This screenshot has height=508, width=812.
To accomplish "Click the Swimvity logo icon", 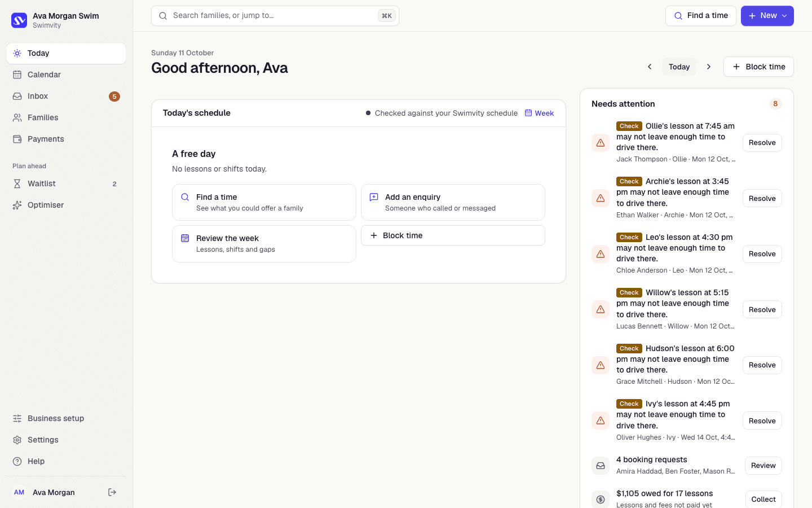I will [x=19, y=20].
